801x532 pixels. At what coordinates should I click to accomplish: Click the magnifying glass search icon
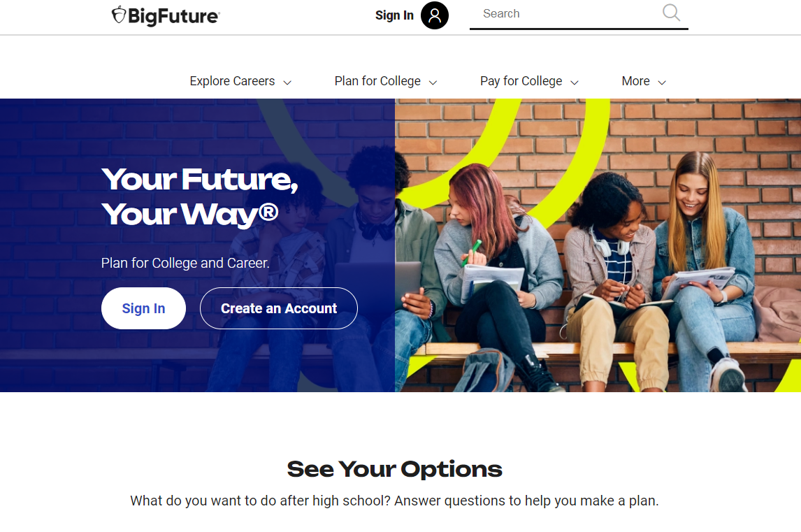pyautogui.click(x=671, y=13)
